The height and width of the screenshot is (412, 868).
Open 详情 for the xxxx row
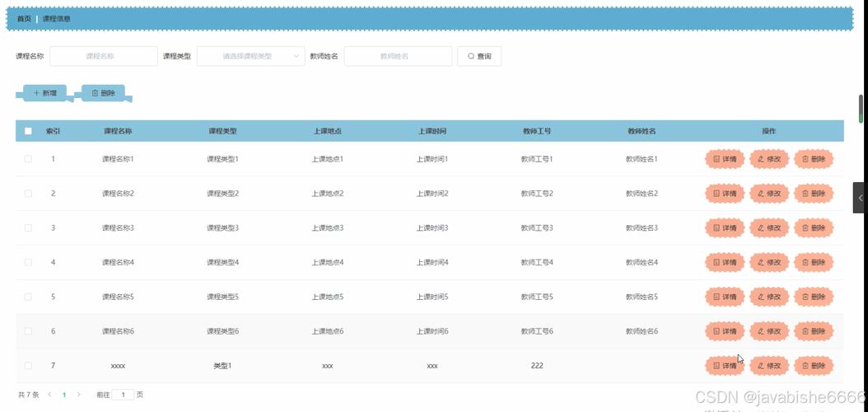[x=725, y=366]
